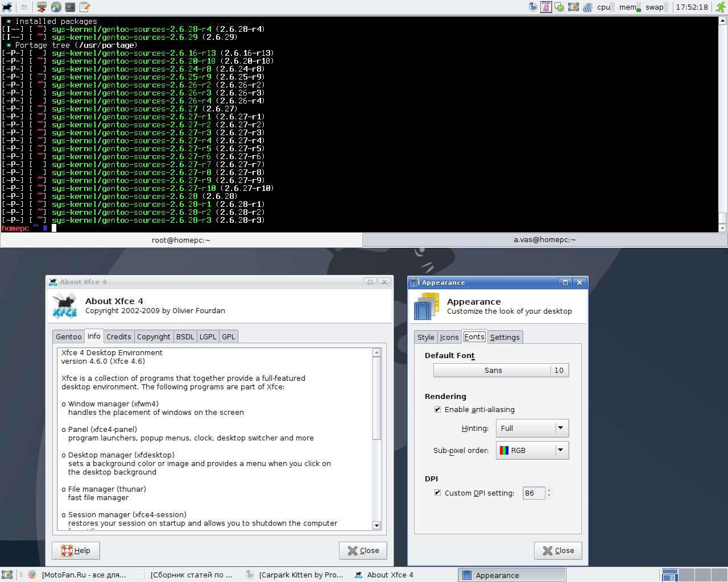Launch the web browser globe icon
The width and height of the screenshot is (728, 582).
tap(56, 7)
